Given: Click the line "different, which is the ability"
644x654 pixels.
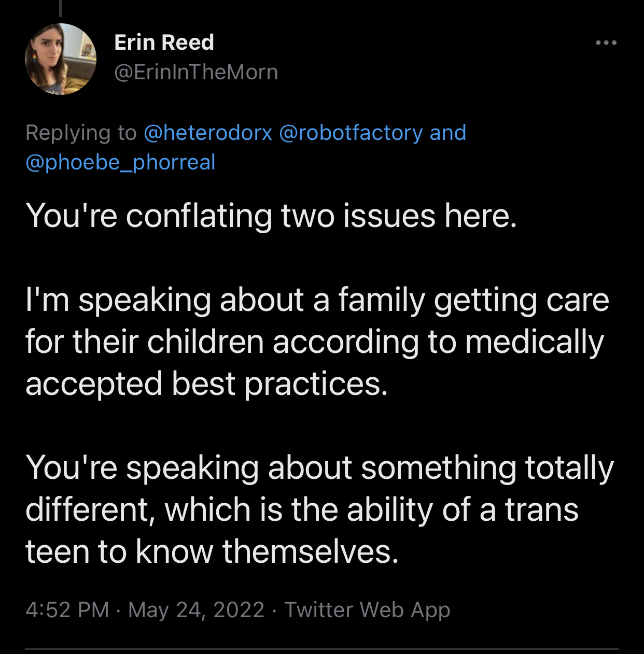Looking at the screenshot, I should coord(302,509).
